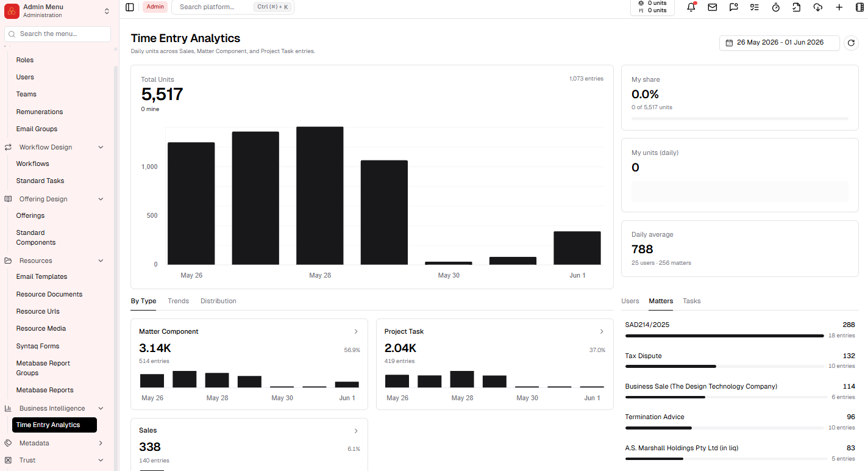Open the mail envelope icon
The image size is (868, 471).
(x=712, y=7)
